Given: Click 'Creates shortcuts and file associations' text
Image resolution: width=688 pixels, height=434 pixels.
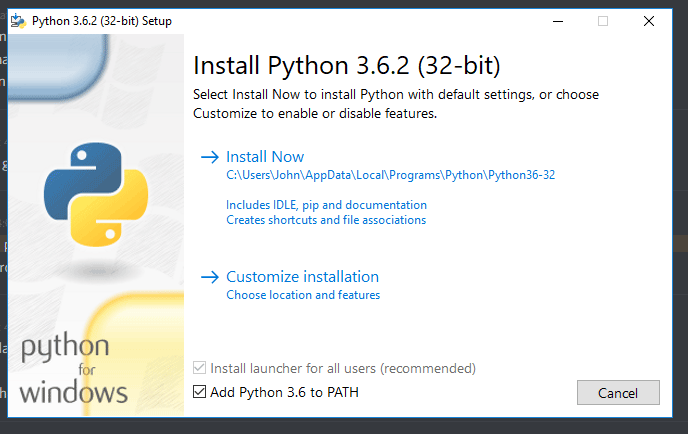Looking at the screenshot, I should click(326, 220).
